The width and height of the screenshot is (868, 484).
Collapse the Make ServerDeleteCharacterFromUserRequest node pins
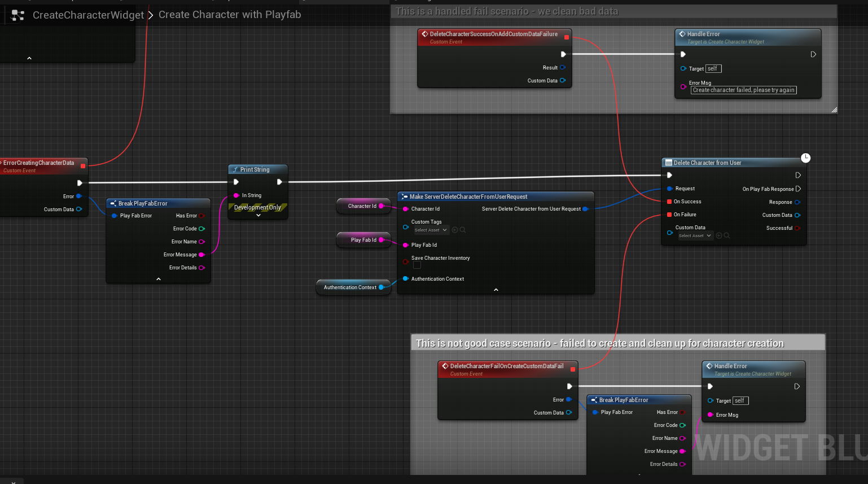[496, 290]
